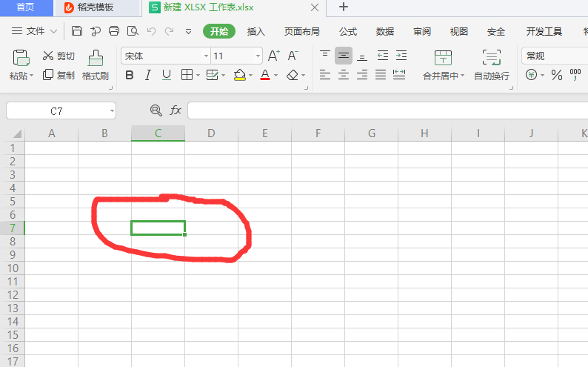Image resolution: width=588 pixels, height=367 pixels.
Task: Click Justify alignment icon
Action: (381, 75)
